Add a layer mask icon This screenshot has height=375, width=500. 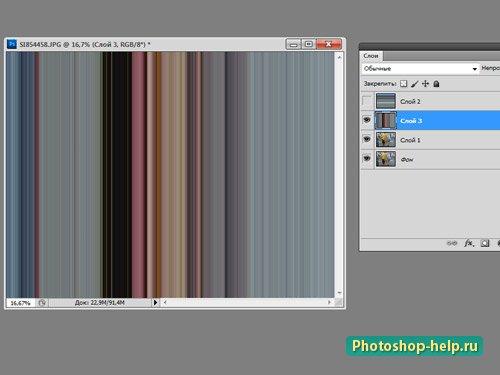(485, 243)
